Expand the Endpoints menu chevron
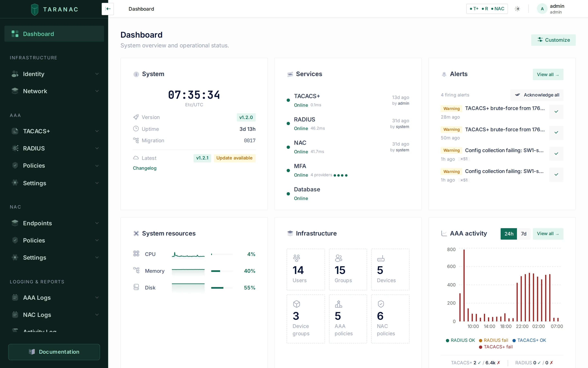Image resolution: width=588 pixels, height=368 pixels. coord(97,223)
